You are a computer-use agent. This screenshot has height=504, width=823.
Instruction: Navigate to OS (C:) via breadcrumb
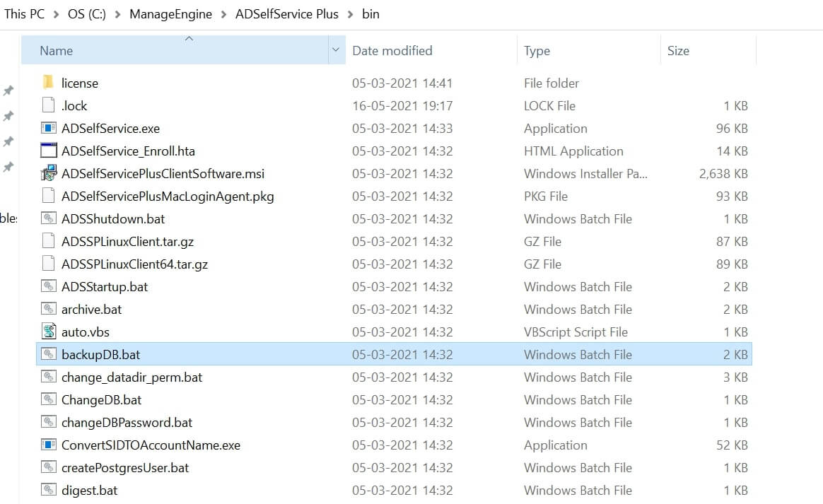pyautogui.click(x=86, y=13)
